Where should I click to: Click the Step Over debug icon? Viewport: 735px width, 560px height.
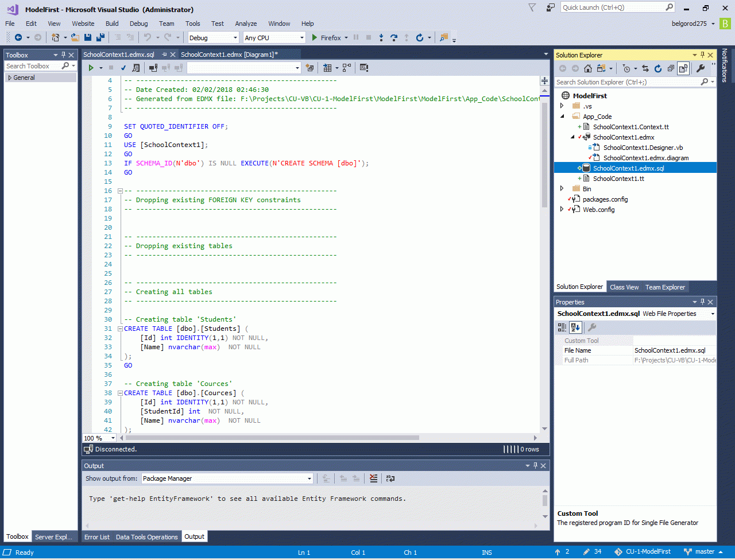tap(394, 37)
